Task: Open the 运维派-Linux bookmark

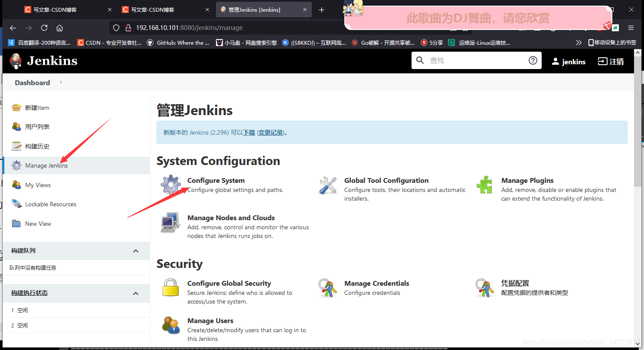Action: coord(480,43)
